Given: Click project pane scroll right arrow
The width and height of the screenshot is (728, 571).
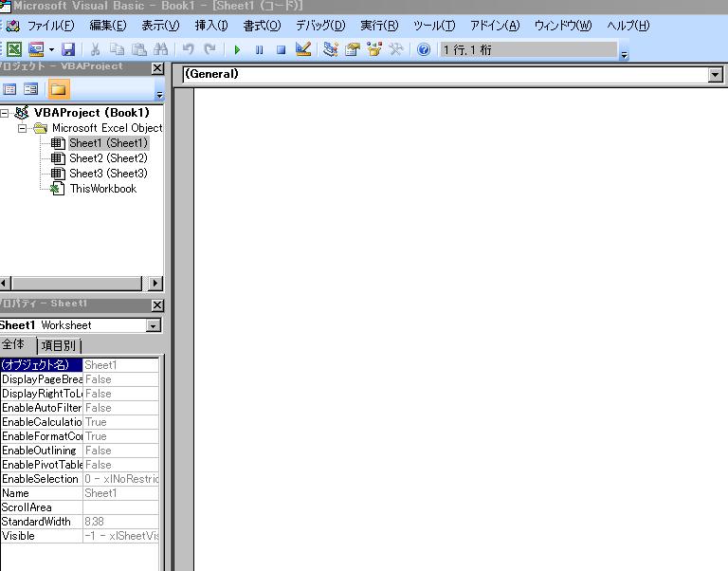Looking at the screenshot, I should pos(155,283).
